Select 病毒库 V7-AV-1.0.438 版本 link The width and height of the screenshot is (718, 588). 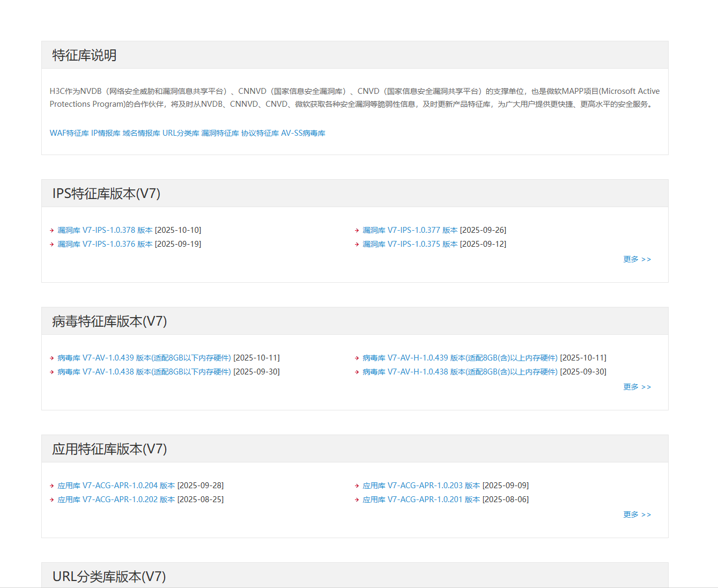tap(144, 372)
